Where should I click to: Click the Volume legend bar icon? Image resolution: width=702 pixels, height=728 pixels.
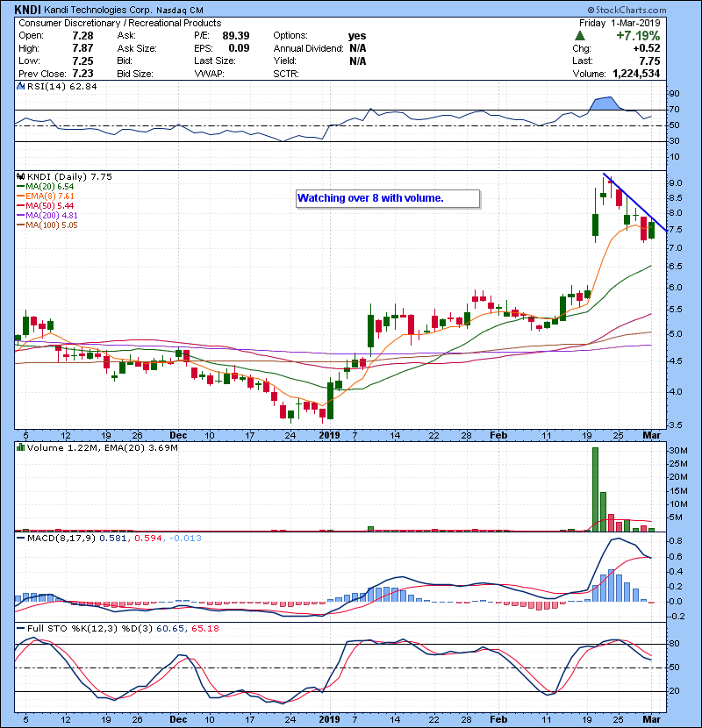coord(20,450)
